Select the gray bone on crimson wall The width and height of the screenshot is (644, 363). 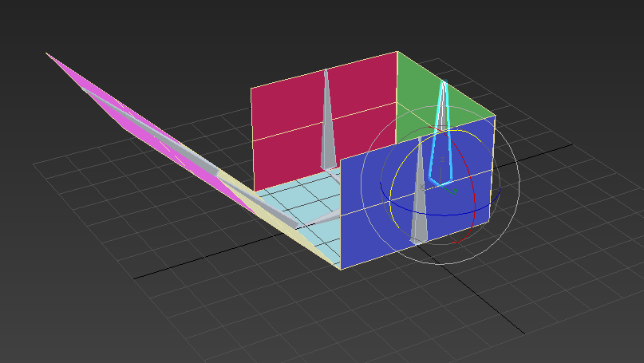[x=327, y=120]
